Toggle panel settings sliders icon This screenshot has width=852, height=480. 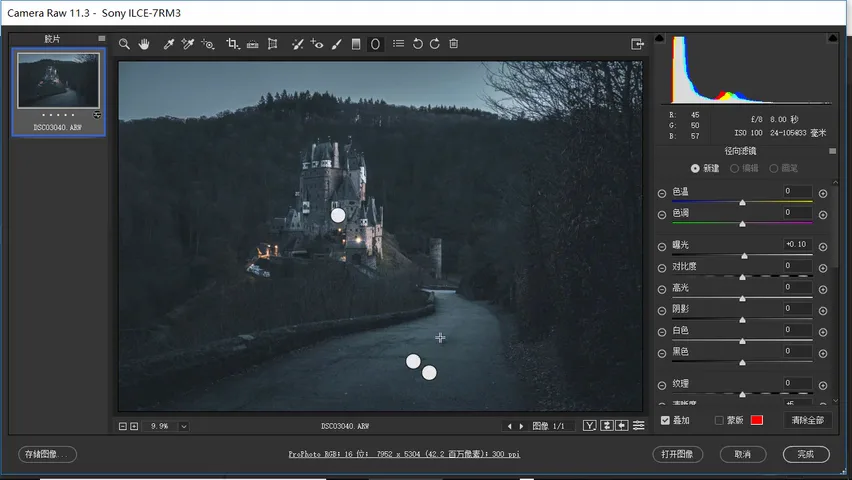coord(639,426)
